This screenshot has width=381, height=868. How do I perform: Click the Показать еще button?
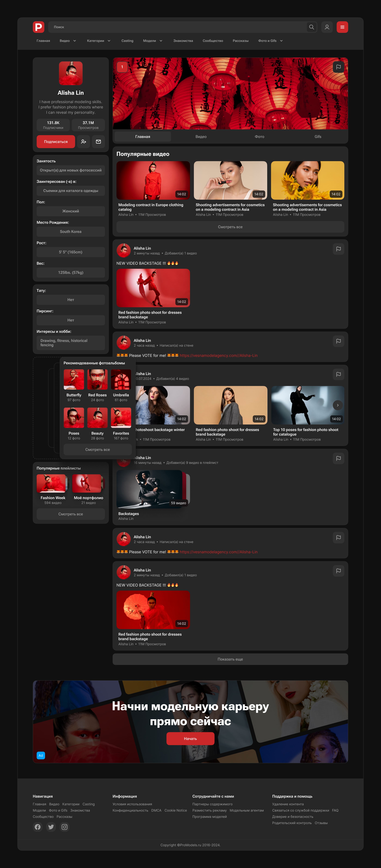click(x=230, y=659)
